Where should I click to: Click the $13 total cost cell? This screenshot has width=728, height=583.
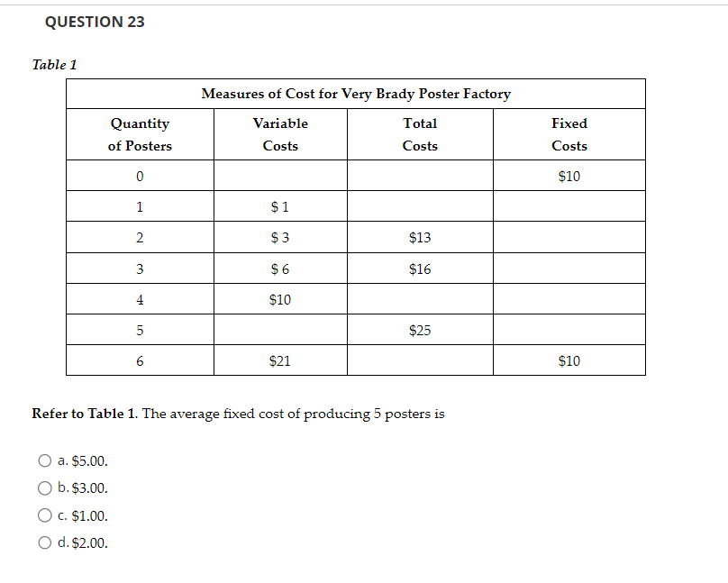click(420, 237)
